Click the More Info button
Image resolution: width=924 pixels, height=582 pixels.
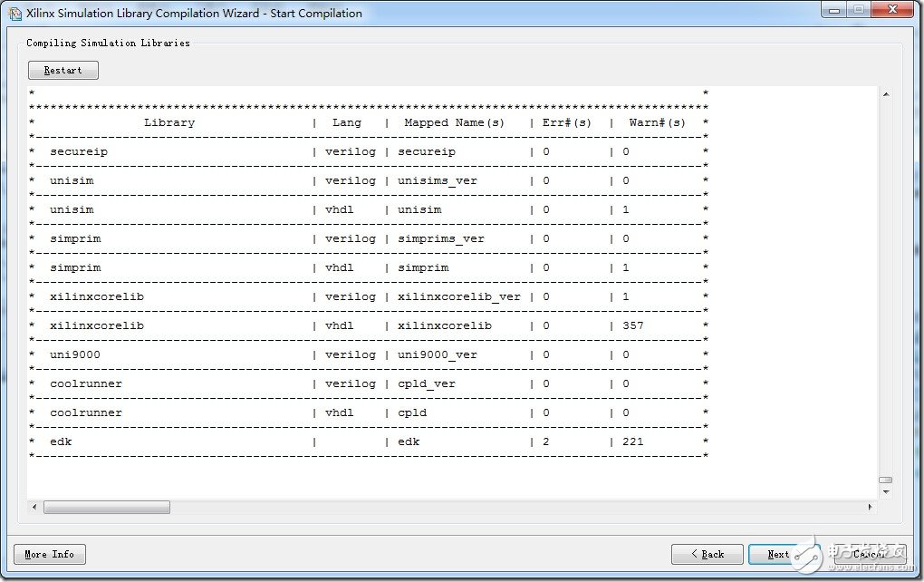click(49, 554)
